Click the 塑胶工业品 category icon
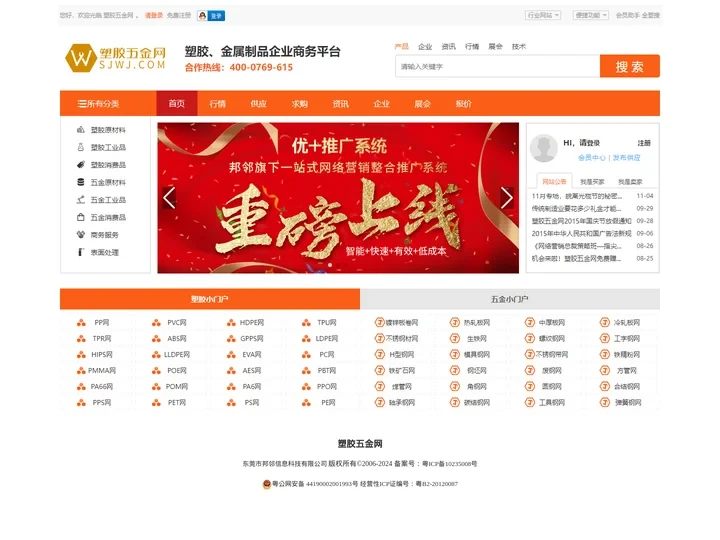This screenshot has height=540, width=720. 81,147
